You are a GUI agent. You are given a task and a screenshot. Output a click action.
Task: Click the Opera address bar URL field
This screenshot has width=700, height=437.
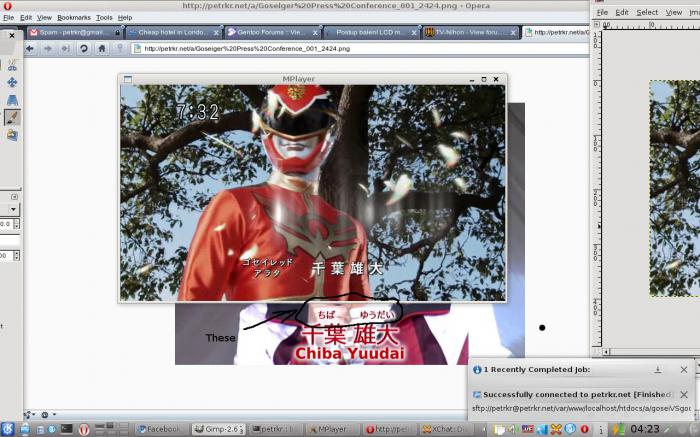[x=360, y=49]
